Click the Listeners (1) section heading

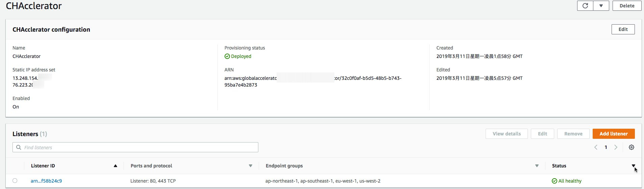pos(30,134)
